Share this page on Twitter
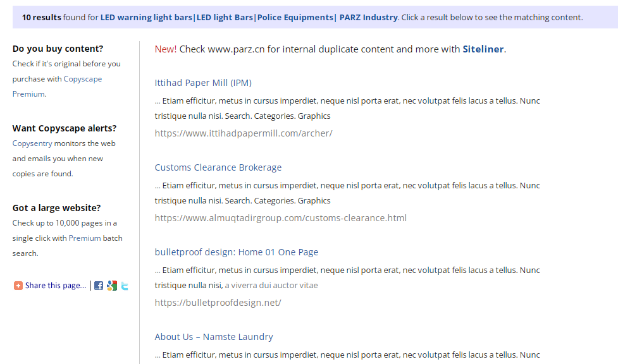This screenshot has width=618, height=364. click(x=125, y=286)
